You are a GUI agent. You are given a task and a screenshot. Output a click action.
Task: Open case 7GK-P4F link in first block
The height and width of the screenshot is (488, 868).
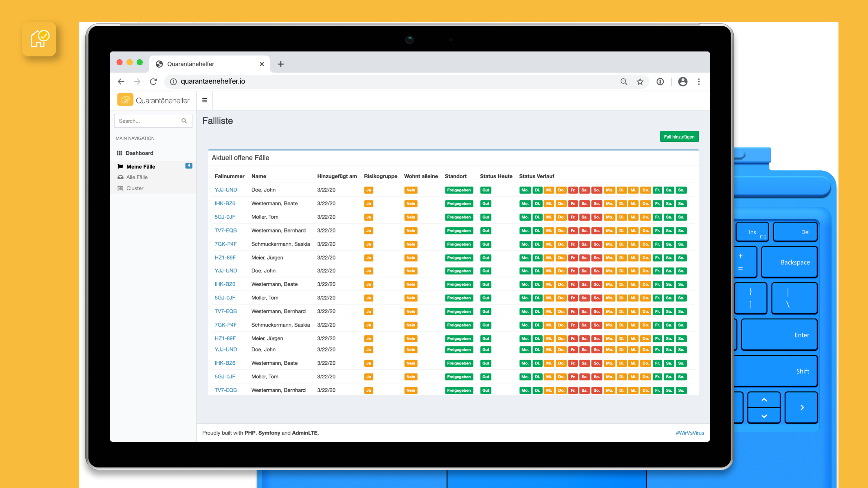(225, 244)
